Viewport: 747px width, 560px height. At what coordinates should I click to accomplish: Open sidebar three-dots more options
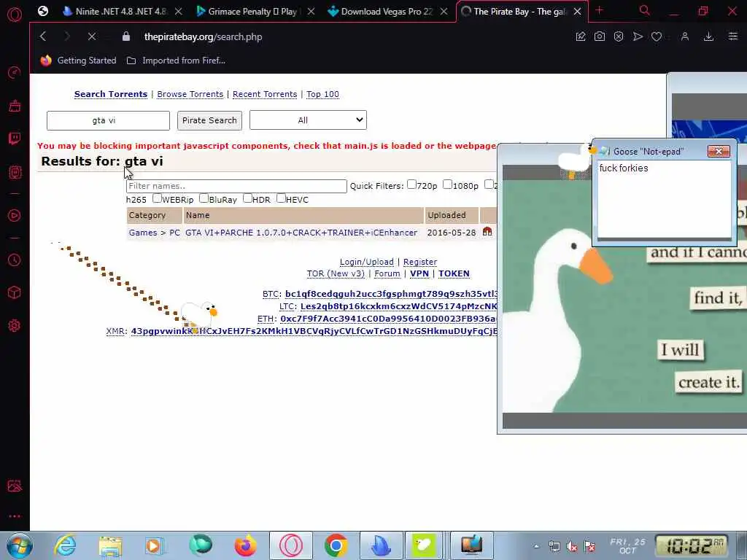pos(15,516)
